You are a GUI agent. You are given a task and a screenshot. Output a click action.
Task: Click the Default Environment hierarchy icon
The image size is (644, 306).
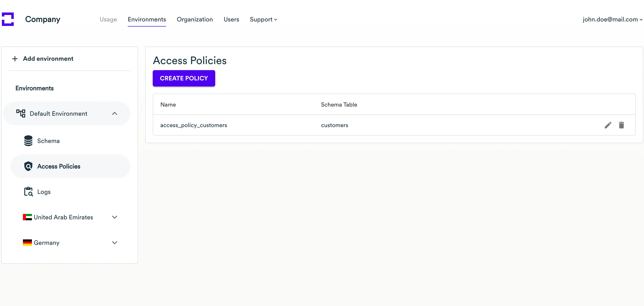(21, 113)
